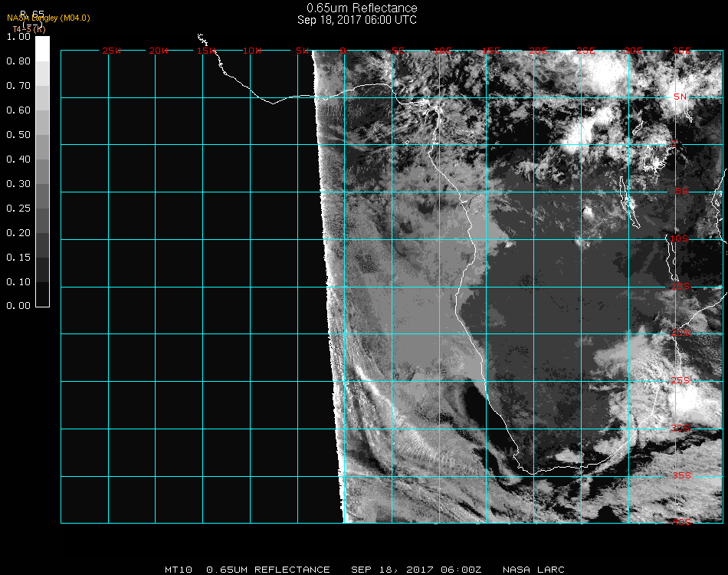Viewport: 728px width, 575px height.
Task: Click the 1.00 color bar value
Action: click(x=18, y=37)
